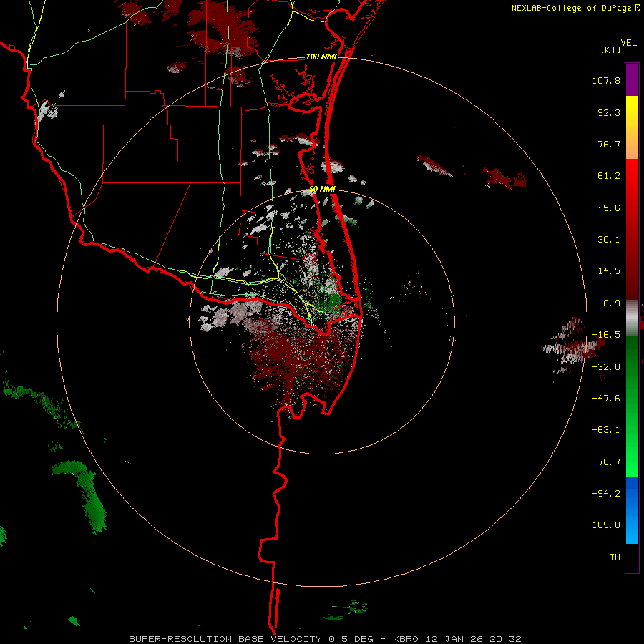
Task: Click the -94.2 velocity scale value
Action: [x=606, y=493]
